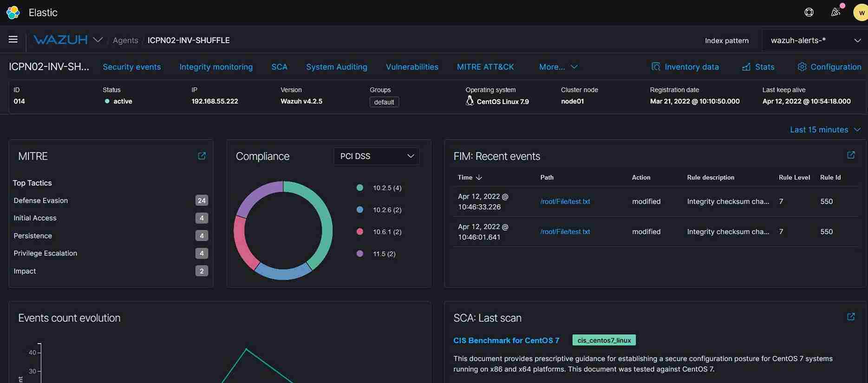The width and height of the screenshot is (868, 383).
Task: Click the Path column header
Action: tap(547, 177)
